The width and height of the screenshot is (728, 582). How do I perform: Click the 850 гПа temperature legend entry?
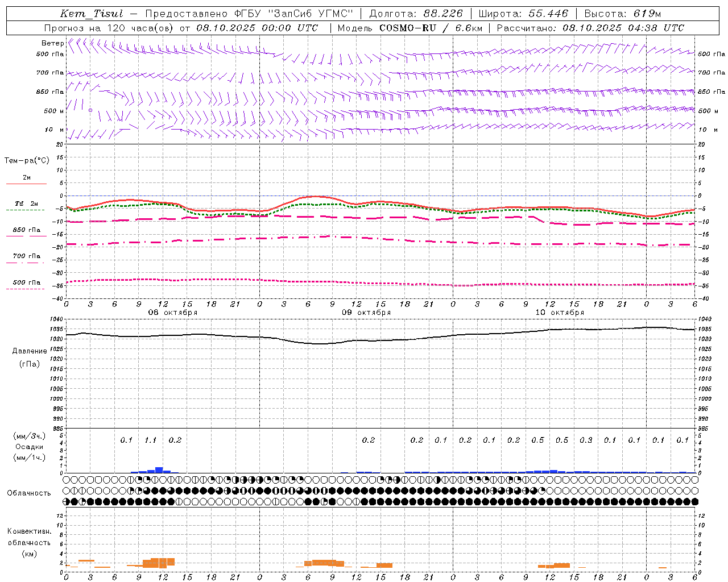(27, 230)
